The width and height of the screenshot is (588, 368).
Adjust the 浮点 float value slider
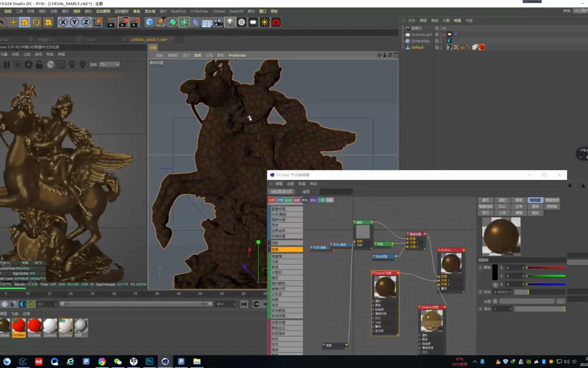(x=539, y=292)
